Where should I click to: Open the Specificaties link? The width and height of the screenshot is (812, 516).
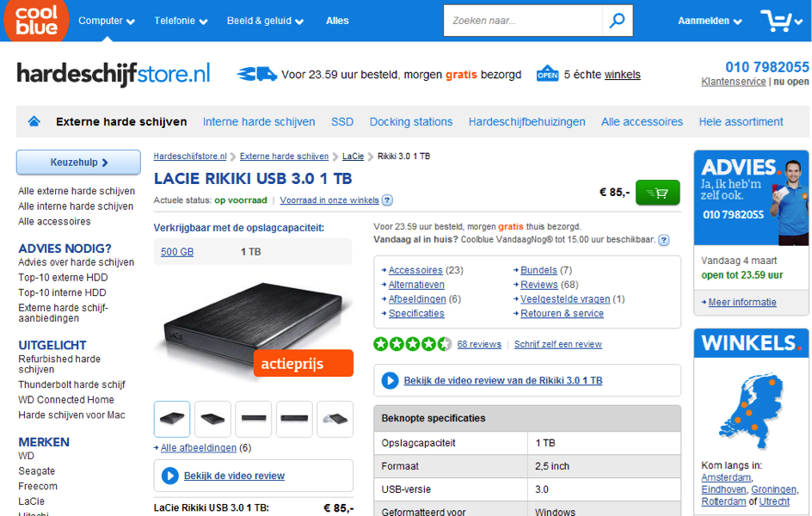pos(416,314)
